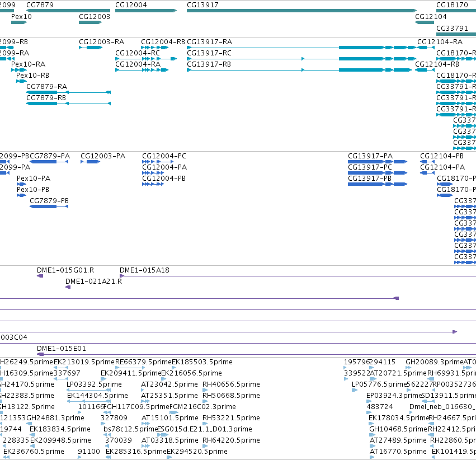The width and height of the screenshot is (476, 460).
Task: Select the "EK213019.5prime" EST label
Action: (84, 362)
